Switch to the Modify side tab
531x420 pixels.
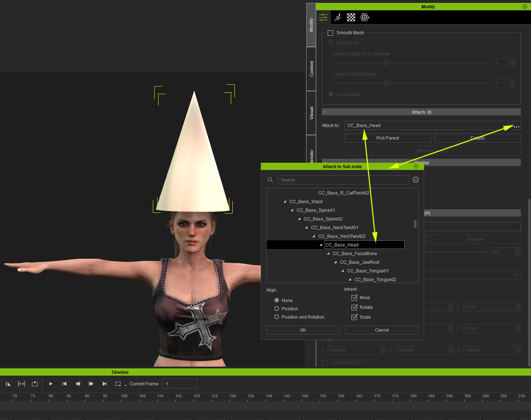311,25
